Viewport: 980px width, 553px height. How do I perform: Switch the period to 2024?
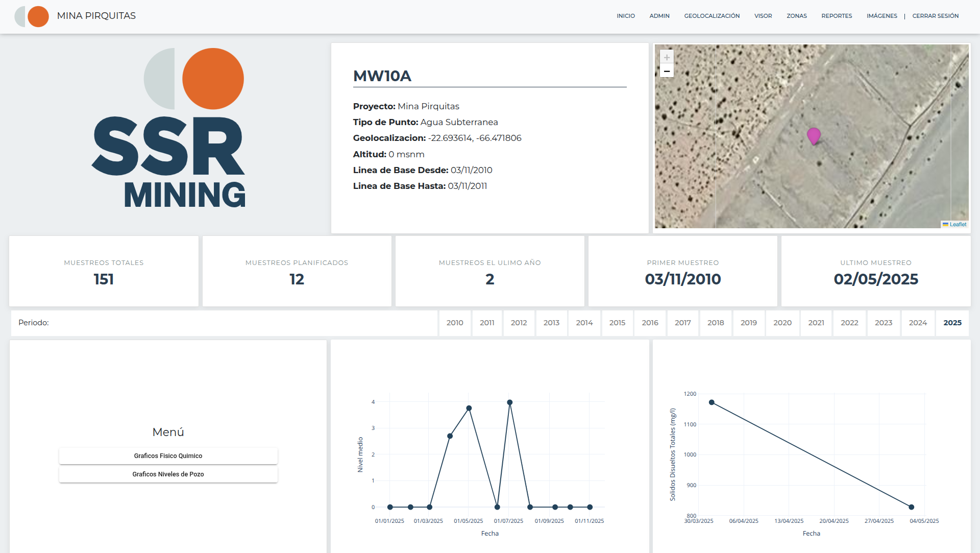click(x=917, y=323)
